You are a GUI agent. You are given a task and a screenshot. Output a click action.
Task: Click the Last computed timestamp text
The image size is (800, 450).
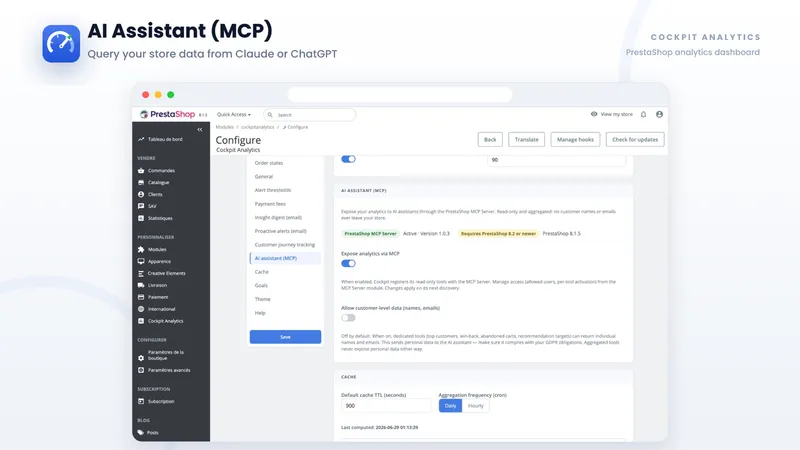[380, 428]
